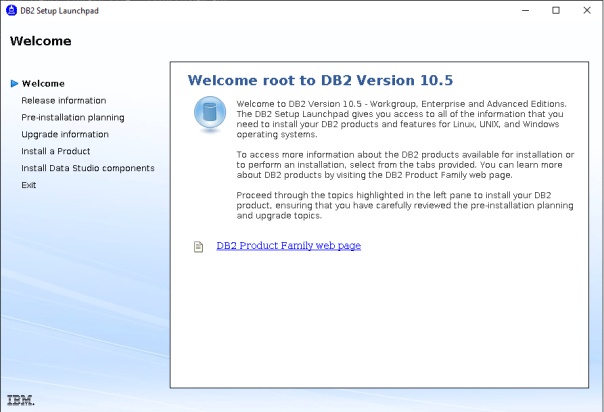Click the IBM logo in the bottom corner
The height and width of the screenshot is (412, 604).
(19, 400)
